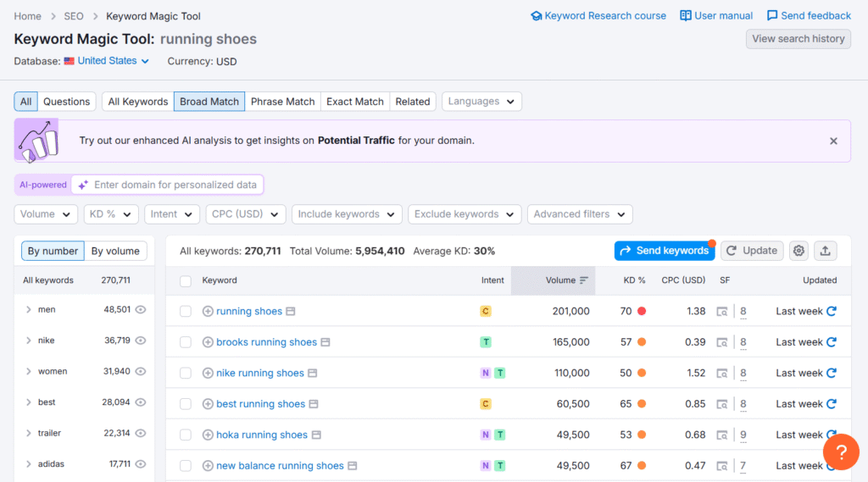
Task: Select the Broad Match tab
Action: click(209, 102)
